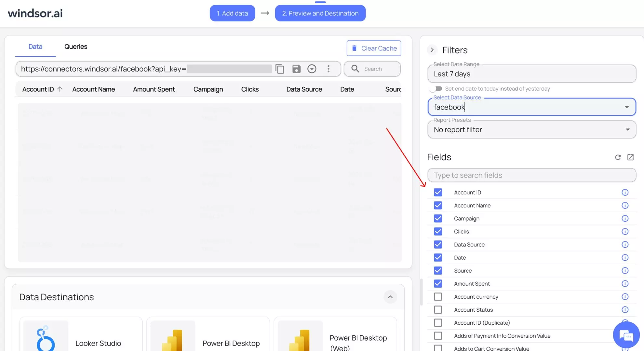Uncheck the Data Source field
The width and height of the screenshot is (644, 351).
(x=438, y=244)
